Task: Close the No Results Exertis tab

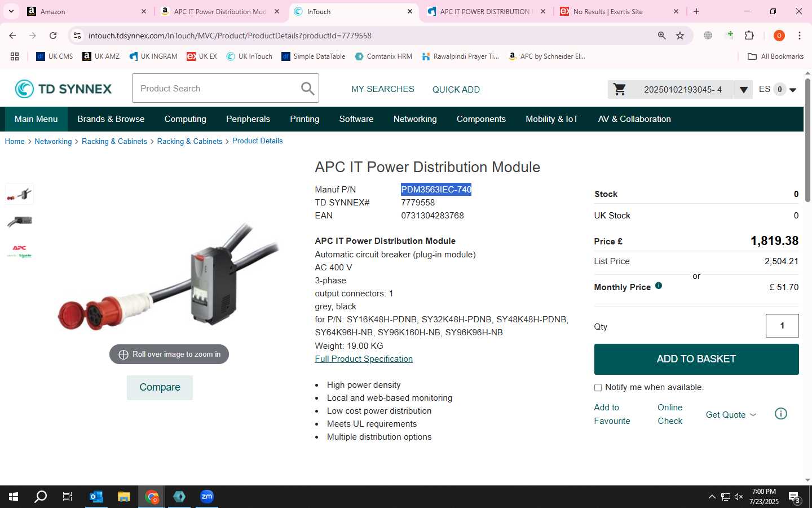Action: (x=676, y=11)
